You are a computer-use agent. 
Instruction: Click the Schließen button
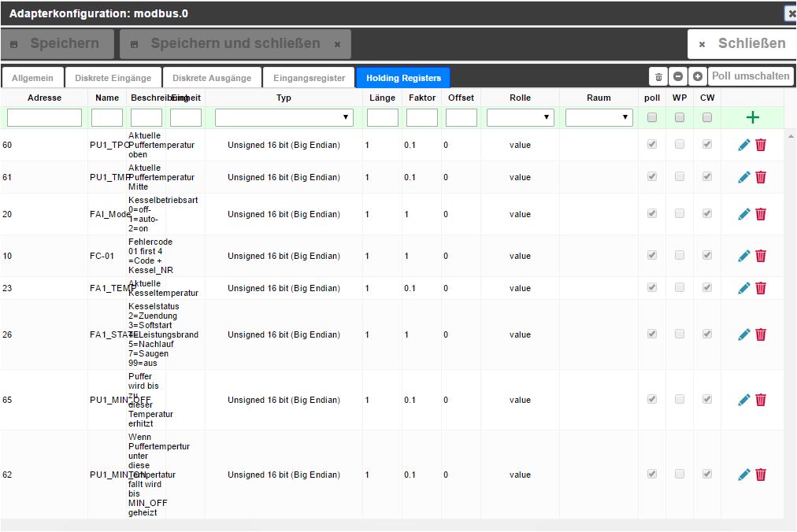(x=742, y=44)
